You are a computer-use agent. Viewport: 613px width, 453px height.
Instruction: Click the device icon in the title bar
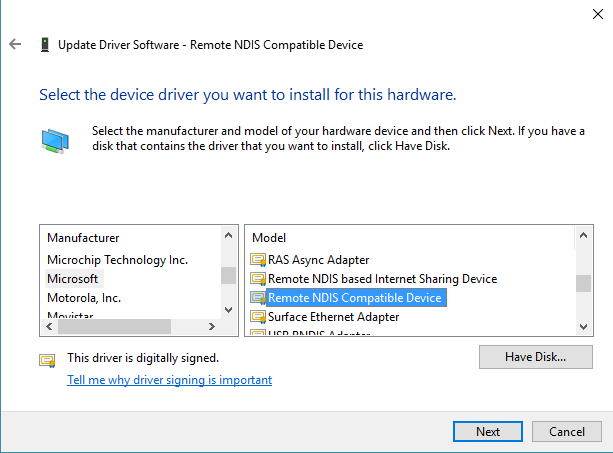[x=44, y=45]
